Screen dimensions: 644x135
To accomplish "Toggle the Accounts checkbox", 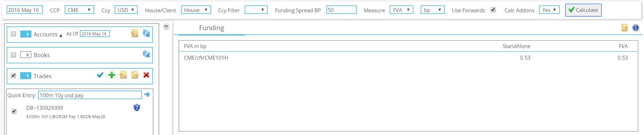I will pos(13,34).
